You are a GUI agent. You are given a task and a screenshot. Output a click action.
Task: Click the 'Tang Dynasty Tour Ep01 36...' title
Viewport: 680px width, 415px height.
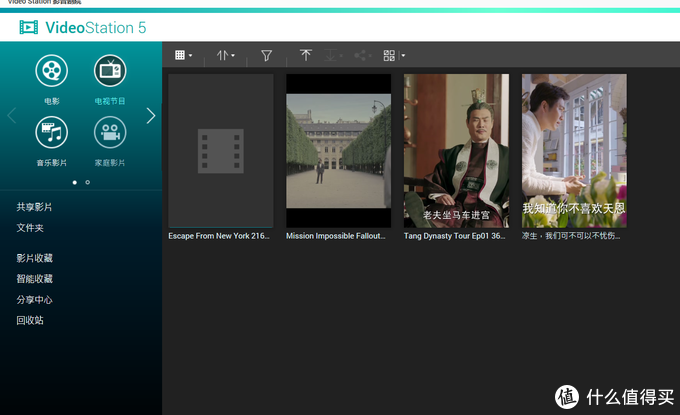point(454,236)
